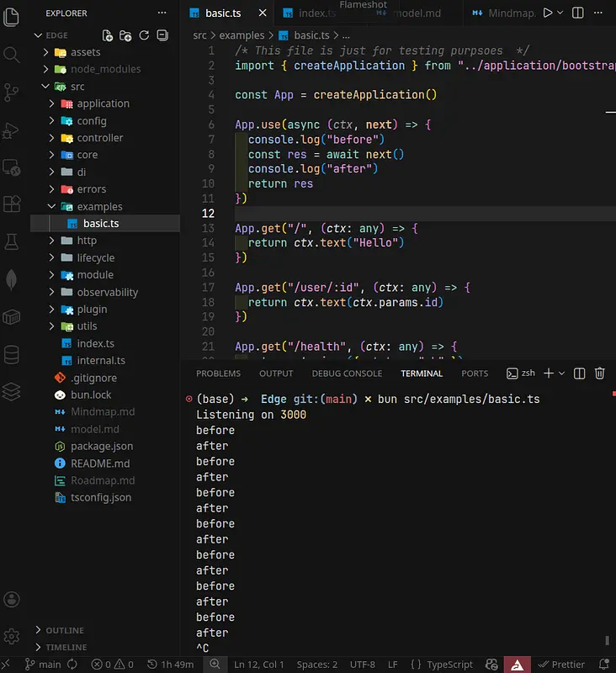Kill the terminal with the trash icon

pos(599,373)
